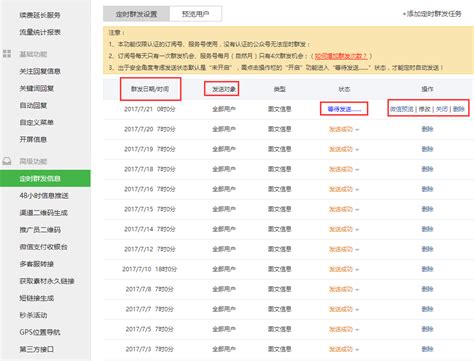
Task: Select 关注回复信息 in the sidebar
Action: (40, 71)
